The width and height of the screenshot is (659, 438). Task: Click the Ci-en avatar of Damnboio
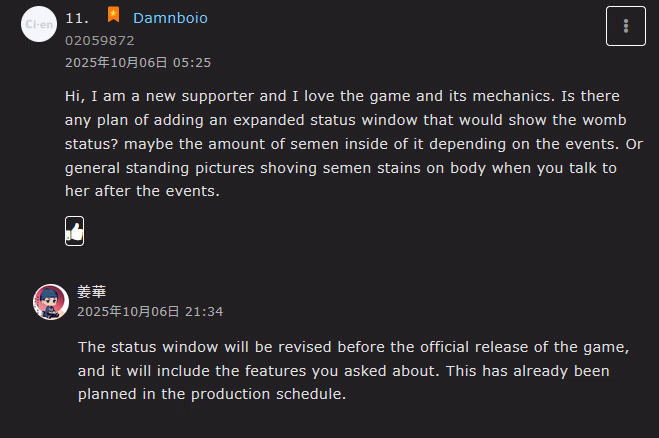click(38, 23)
